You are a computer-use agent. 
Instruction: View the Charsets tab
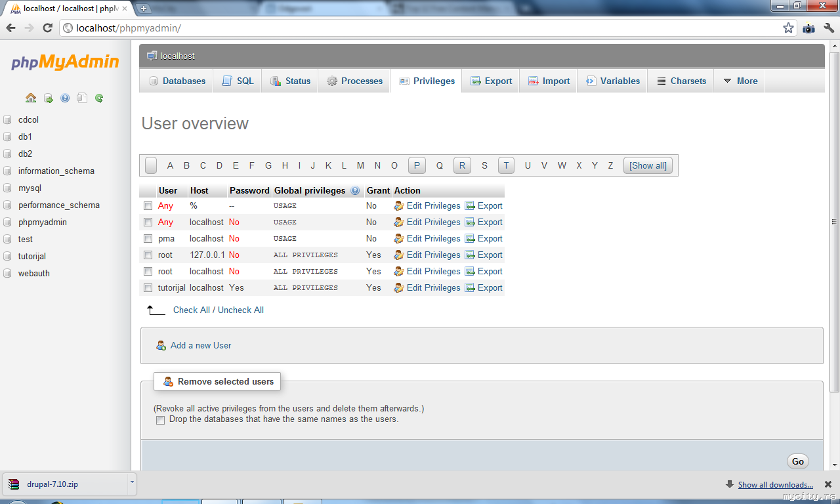coord(681,81)
